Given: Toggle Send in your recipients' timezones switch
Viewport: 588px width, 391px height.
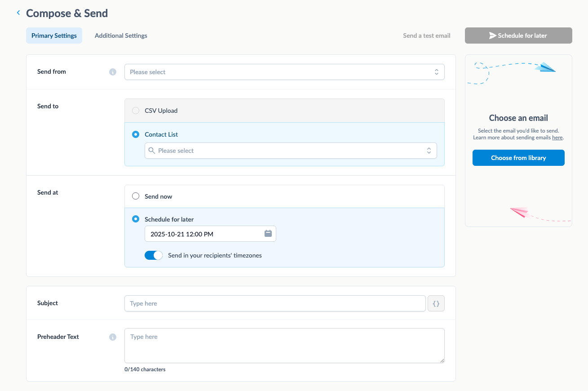Looking at the screenshot, I should [154, 255].
